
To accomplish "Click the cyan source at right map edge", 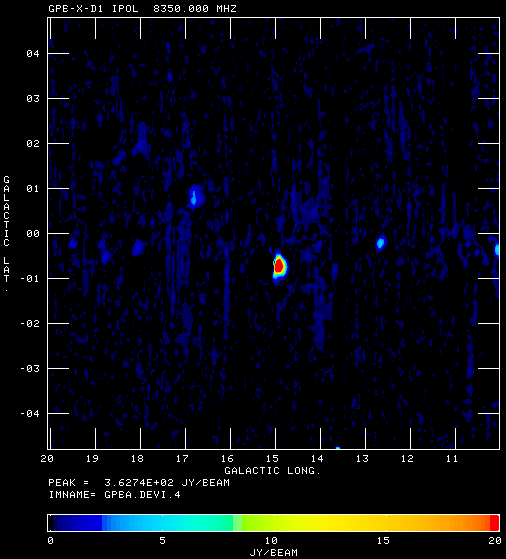I will pos(497,249).
